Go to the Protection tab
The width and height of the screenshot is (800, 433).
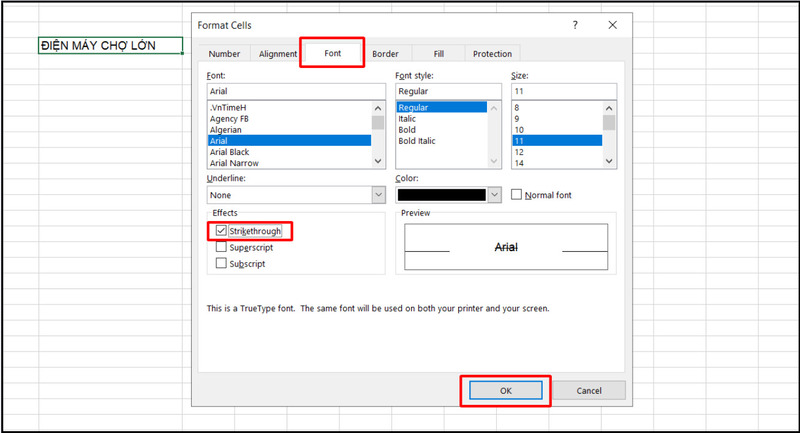point(492,54)
